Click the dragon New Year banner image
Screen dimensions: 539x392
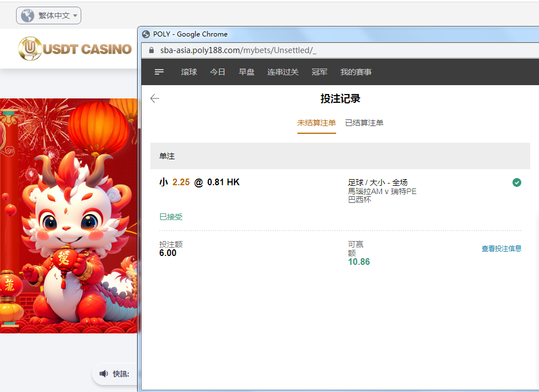[x=69, y=216]
